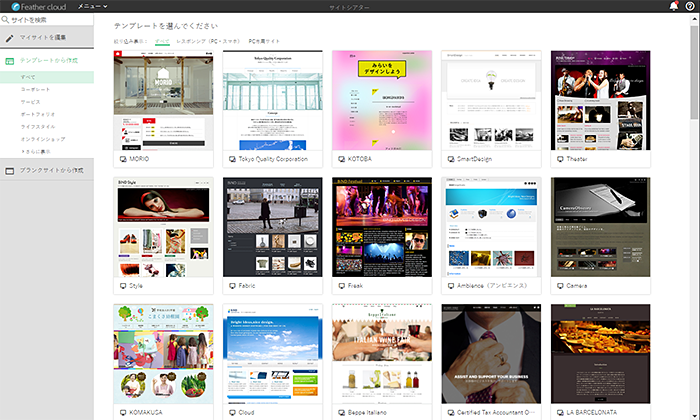The width and height of the screenshot is (700, 420).
Task: Click device icon beside MORIO label
Action: 123,159
